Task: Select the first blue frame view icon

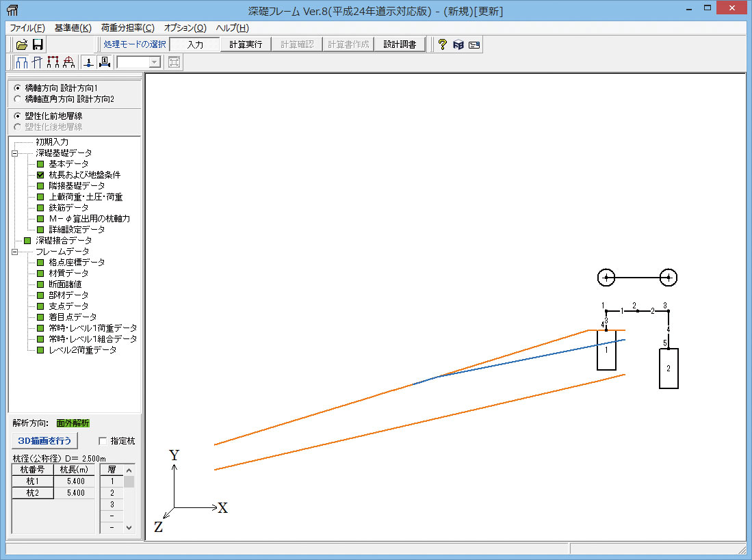Action: [22, 62]
